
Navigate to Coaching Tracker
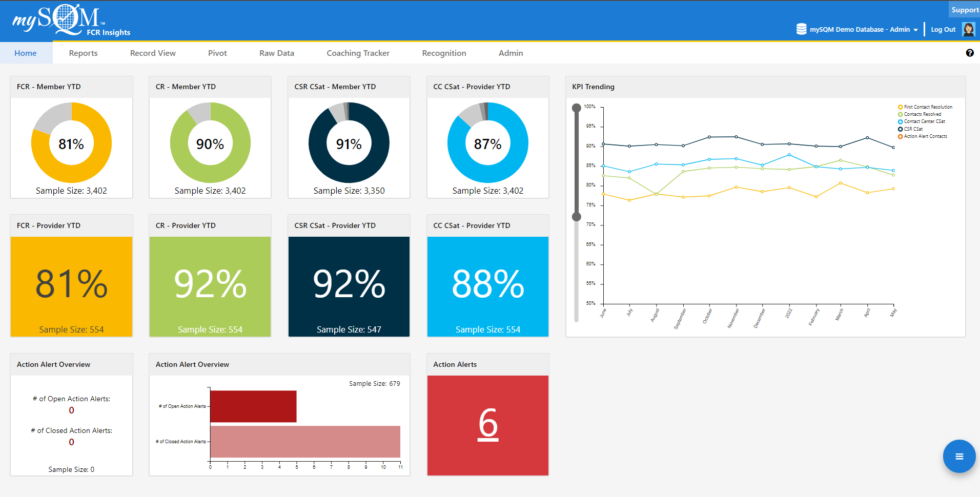click(x=358, y=53)
